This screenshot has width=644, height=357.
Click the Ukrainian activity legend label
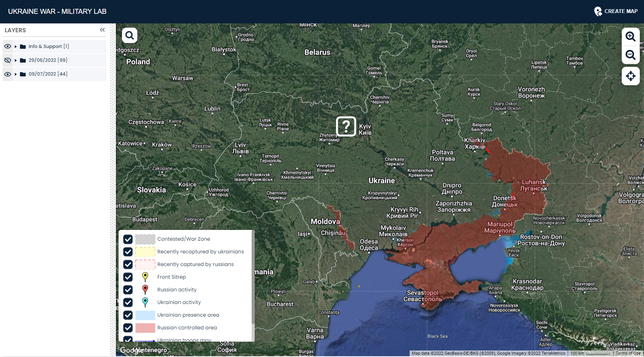pos(179,302)
